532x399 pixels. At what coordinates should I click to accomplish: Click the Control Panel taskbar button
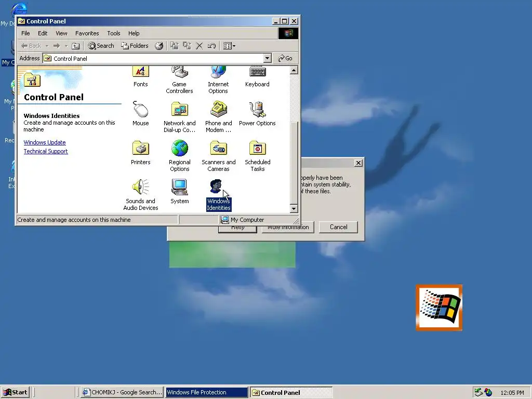coord(291,392)
